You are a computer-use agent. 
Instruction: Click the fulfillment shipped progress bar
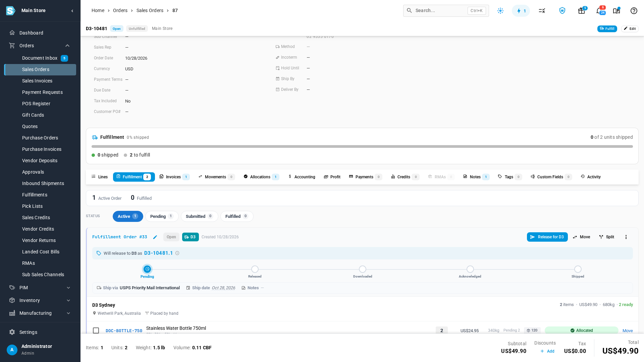(362, 146)
